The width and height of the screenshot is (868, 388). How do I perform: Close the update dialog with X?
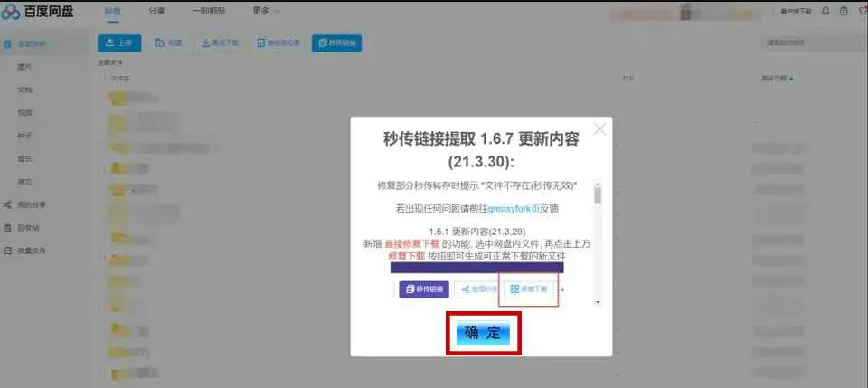point(599,129)
